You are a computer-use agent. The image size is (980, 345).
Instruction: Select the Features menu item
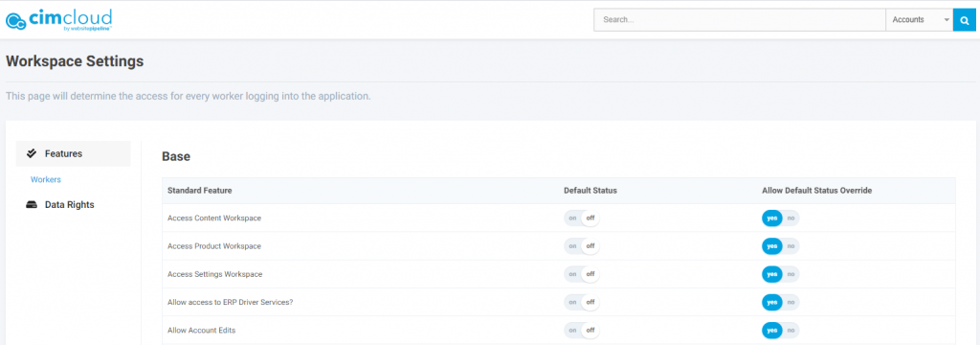point(73,153)
